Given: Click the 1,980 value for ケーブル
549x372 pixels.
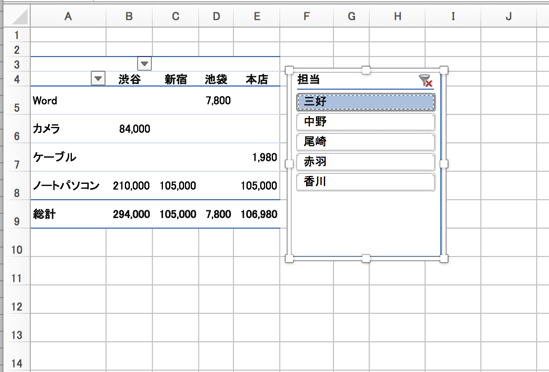Looking at the screenshot, I should click(x=265, y=157).
